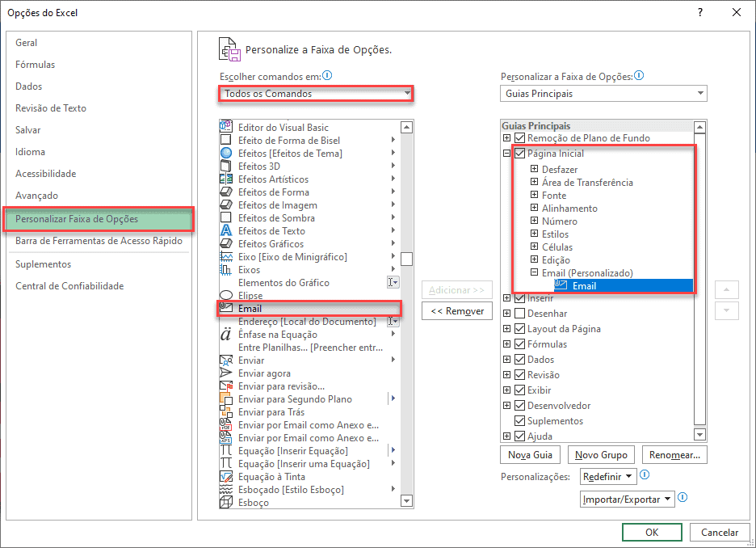Click the Enviar agora icon
The height and width of the screenshot is (548, 756).
pyautogui.click(x=226, y=373)
